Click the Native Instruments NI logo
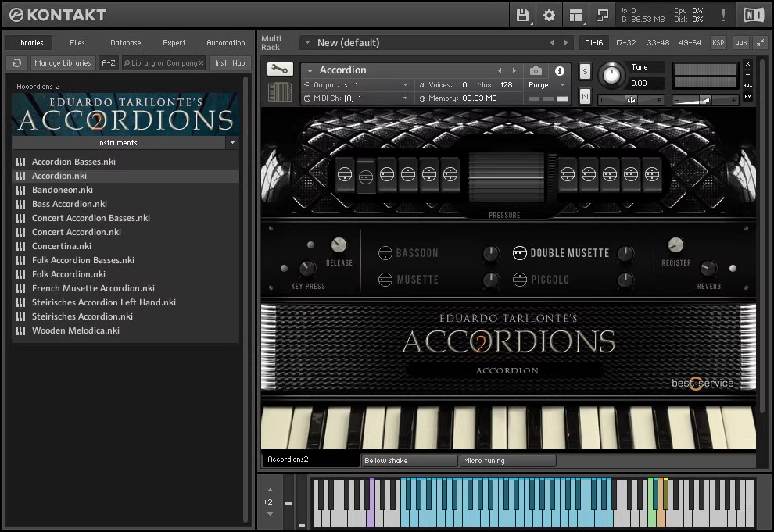Image resolution: width=774 pixels, height=532 pixels. 753,15
